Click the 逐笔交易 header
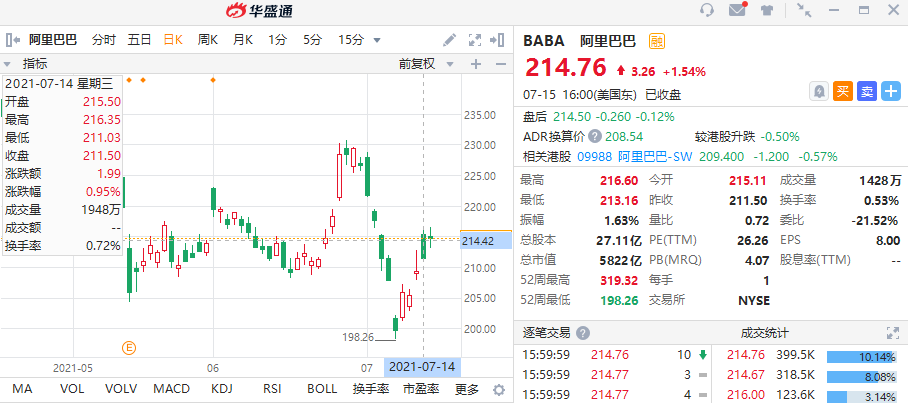This screenshot has height=403, width=908. click(547, 333)
